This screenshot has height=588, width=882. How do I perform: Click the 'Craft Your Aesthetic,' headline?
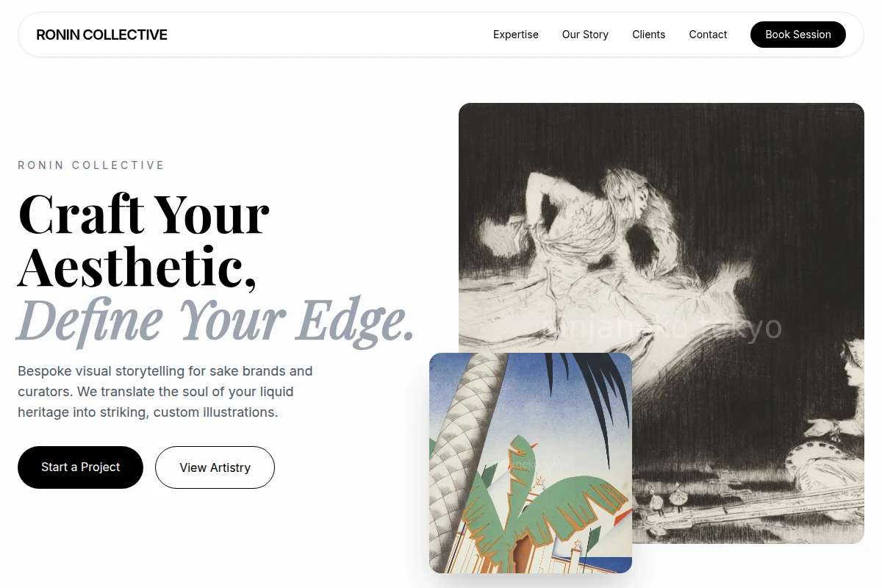(143, 240)
